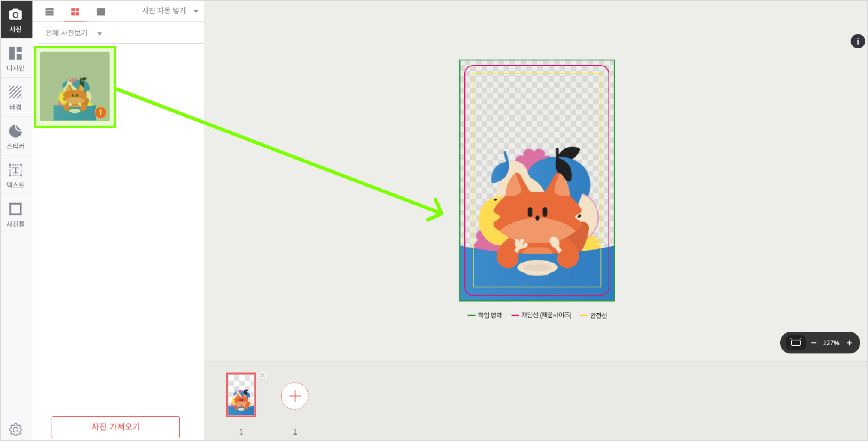Select the 텍스트 (Text) tool

16,175
